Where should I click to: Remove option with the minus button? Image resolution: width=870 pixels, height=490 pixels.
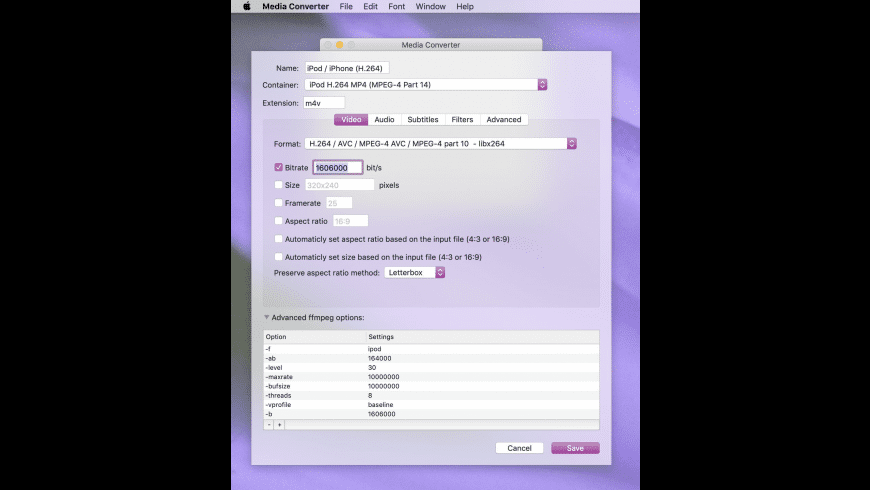269,425
